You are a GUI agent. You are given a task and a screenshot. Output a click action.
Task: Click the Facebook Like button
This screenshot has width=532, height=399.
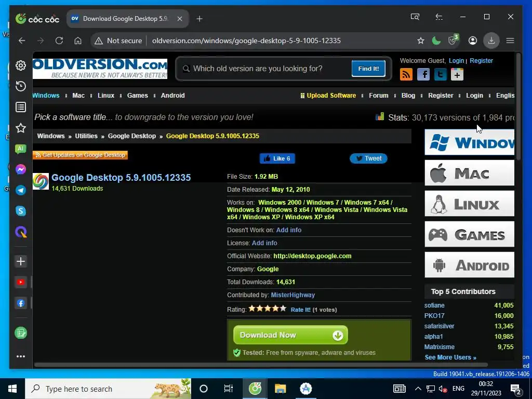(x=277, y=158)
